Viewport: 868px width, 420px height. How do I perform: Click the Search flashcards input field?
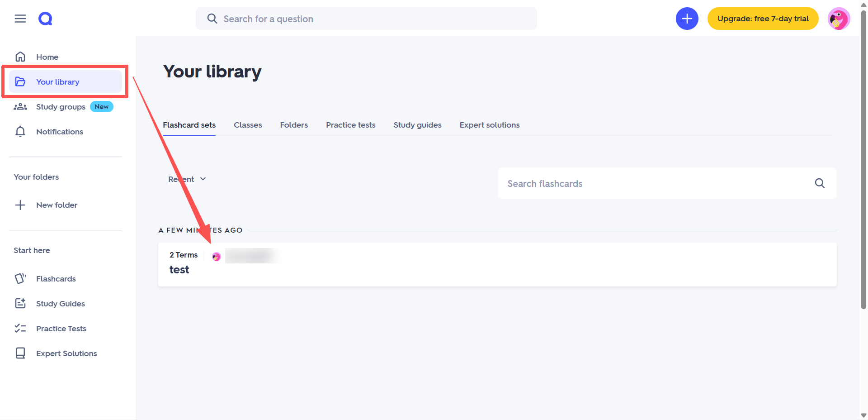tap(667, 183)
